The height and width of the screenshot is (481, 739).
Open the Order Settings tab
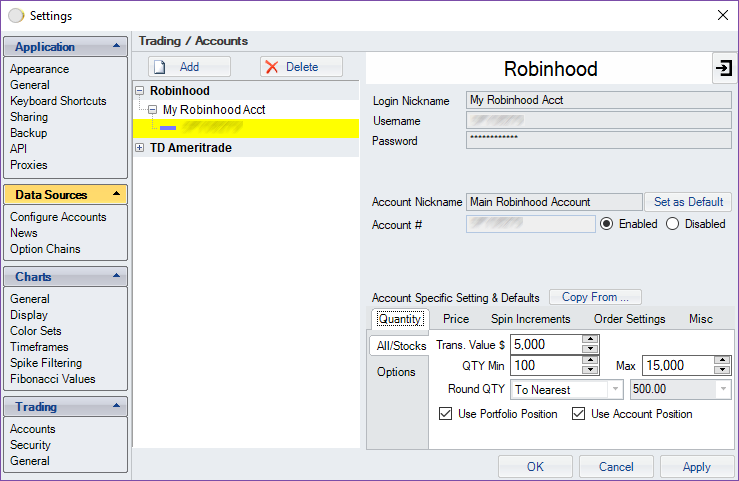coord(629,319)
